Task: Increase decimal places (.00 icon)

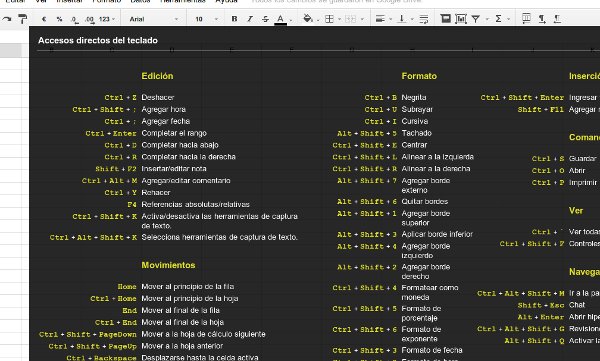Action: [x=90, y=19]
